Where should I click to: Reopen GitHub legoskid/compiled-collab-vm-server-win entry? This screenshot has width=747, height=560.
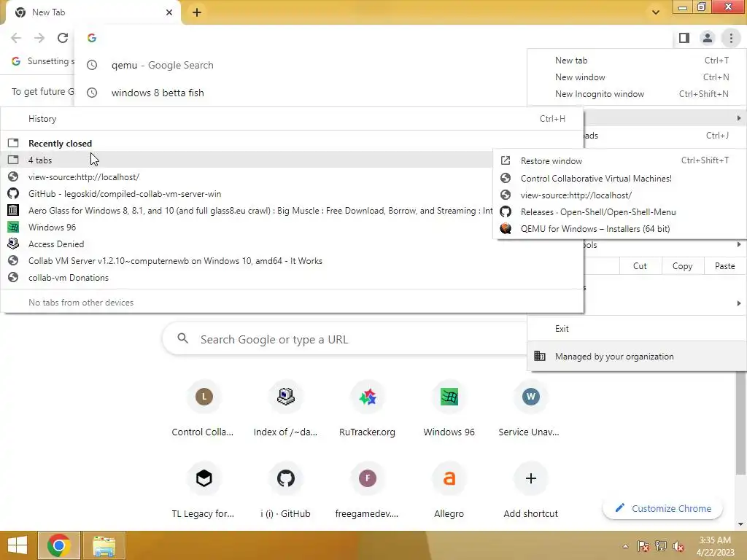point(248,194)
